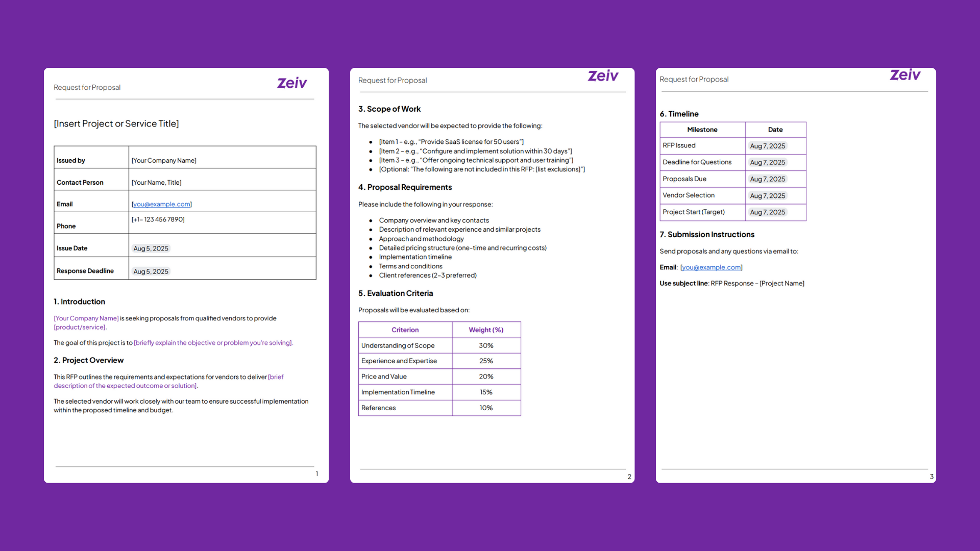Click the Proposals Due milestone cell
980x551 pixels.
[x=684, y=179]
